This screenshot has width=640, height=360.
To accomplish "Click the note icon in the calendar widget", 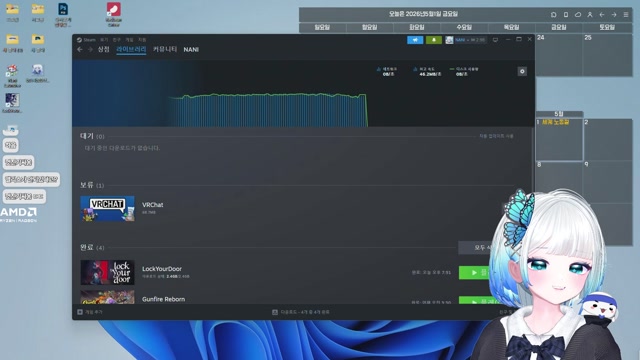I will [x=566, y=15].
